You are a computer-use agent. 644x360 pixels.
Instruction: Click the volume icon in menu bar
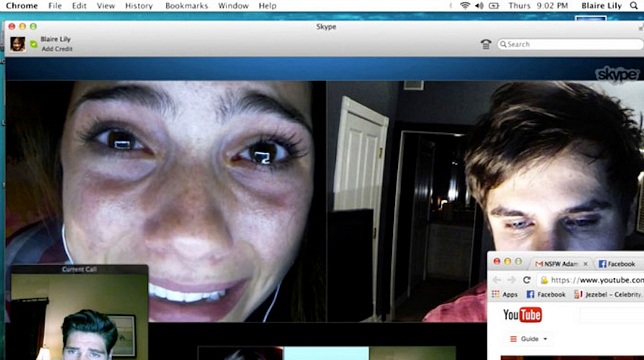pyautogui.click(x=479, y=6)
